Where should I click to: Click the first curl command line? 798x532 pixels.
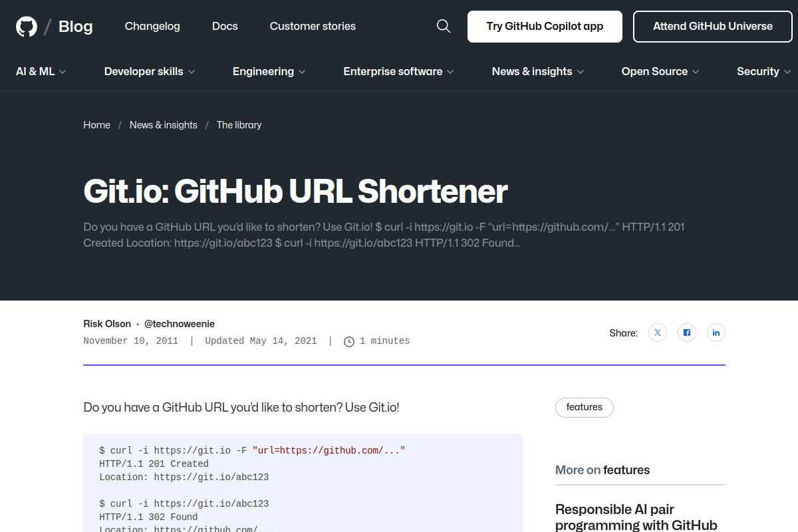[253, 451]
